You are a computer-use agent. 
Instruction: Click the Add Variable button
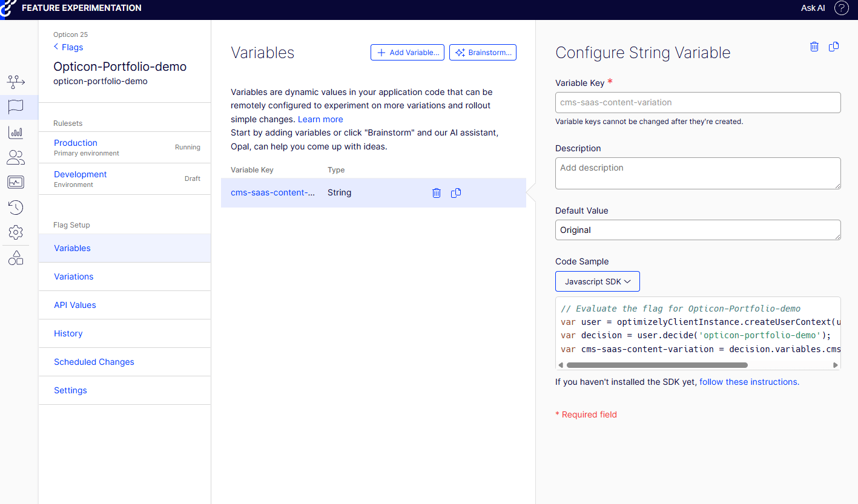point(407,52)
